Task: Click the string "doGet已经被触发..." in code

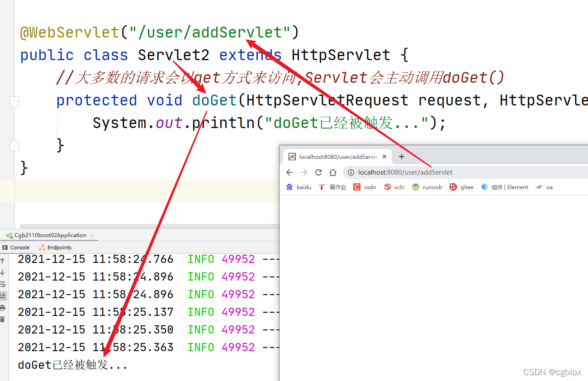Action: tap(346, 123)
